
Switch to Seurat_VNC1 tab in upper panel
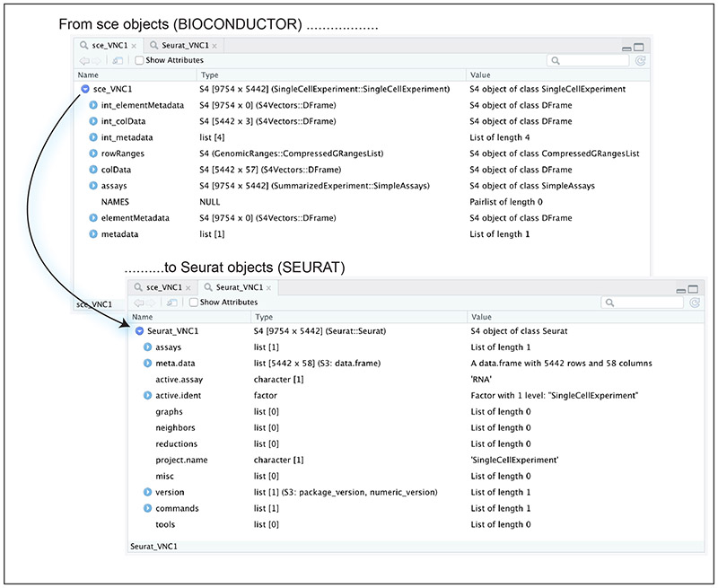[185, 46]
